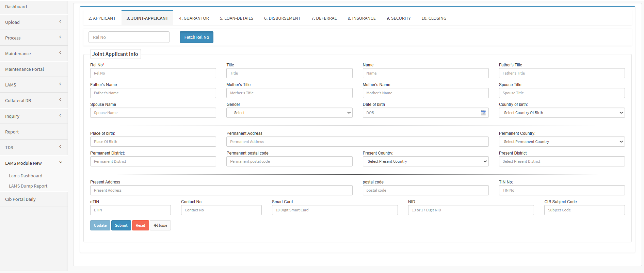The width and height of the screenshot is (644, 273).
Task: Open the Date of birth calendar icon
Action: tap(483, 113)
